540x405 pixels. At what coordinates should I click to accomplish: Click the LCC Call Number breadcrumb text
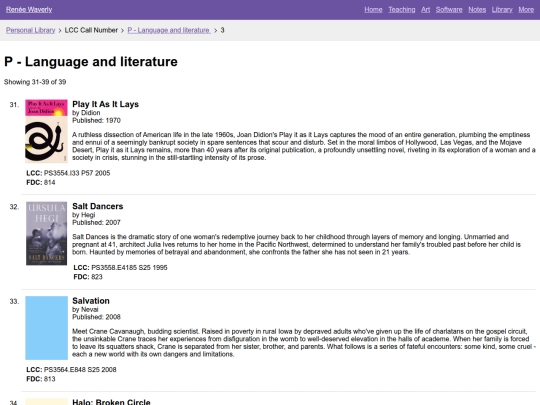click(x=91, y=30)
